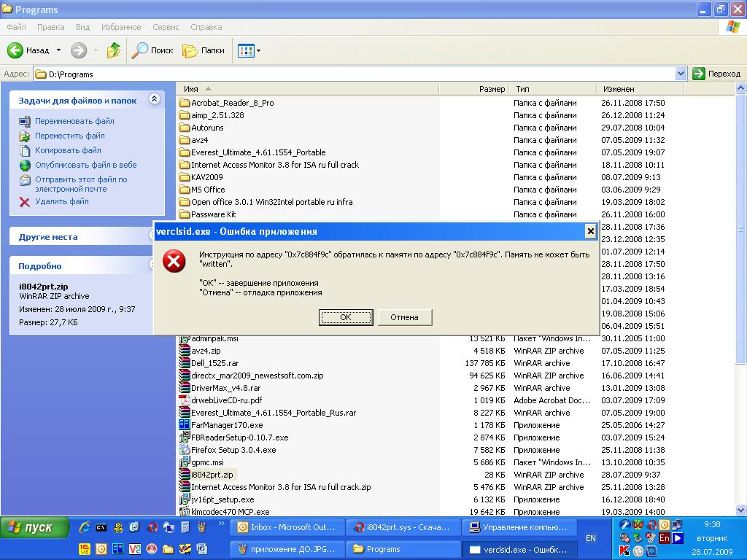Sort the file list by Изменен column

pos(640,88)
